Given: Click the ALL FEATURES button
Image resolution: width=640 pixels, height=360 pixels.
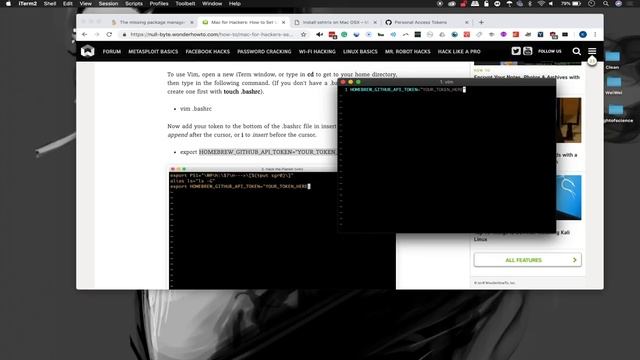Looking at the screenshot, I should pyautogui.click(x=527, y=260).
